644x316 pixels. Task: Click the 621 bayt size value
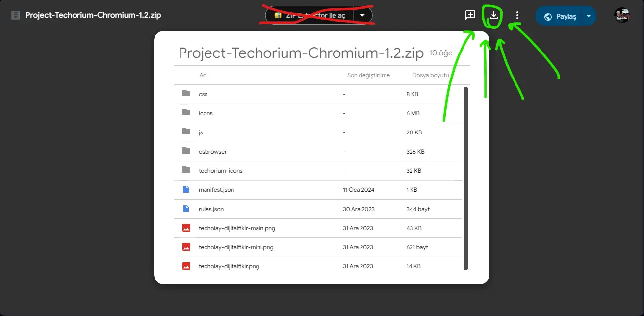(x=417, y=247)
